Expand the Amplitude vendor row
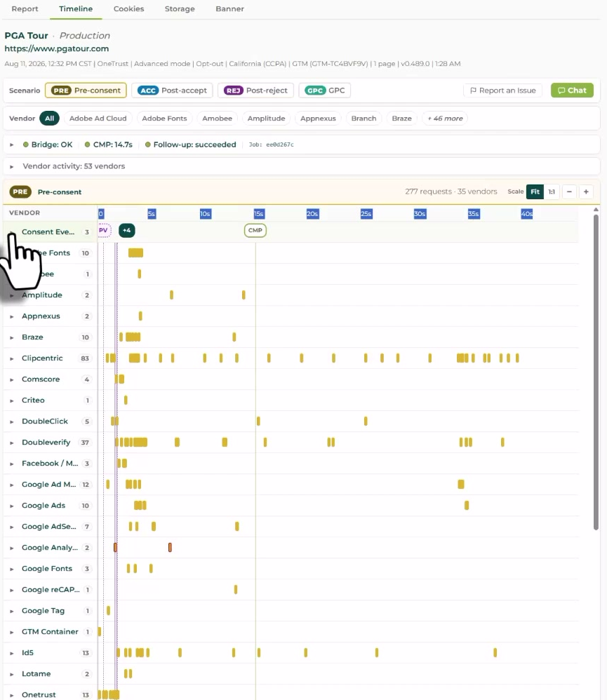The width and height of the screenshot is (607, 700). tap(12, 295)
